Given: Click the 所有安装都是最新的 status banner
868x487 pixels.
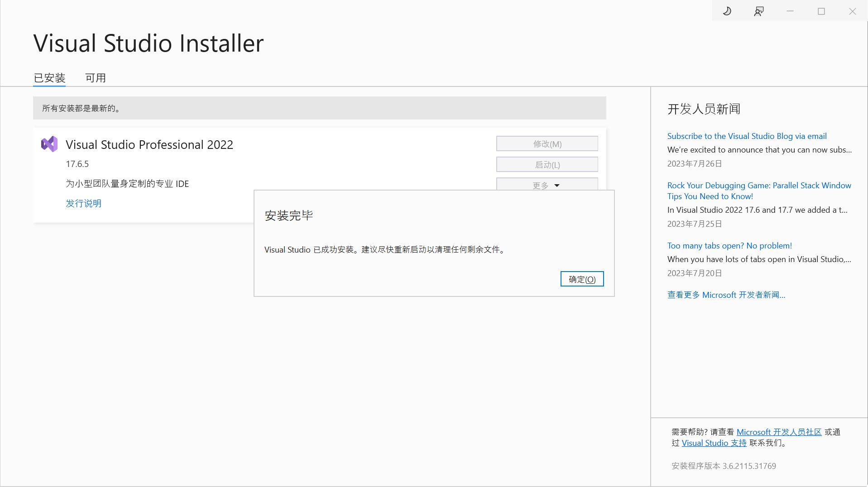Looking at the screenshot, I should pos(319,108).
